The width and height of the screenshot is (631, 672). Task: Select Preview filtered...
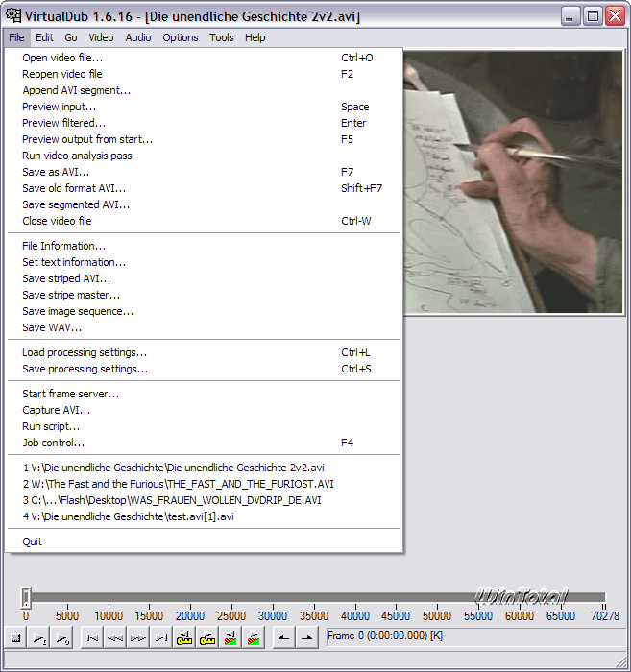click(204, 123)
